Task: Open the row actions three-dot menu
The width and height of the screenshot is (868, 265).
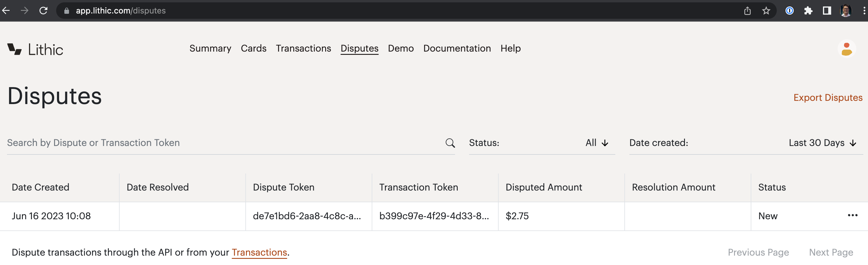Action: click(x=853, y=216)
